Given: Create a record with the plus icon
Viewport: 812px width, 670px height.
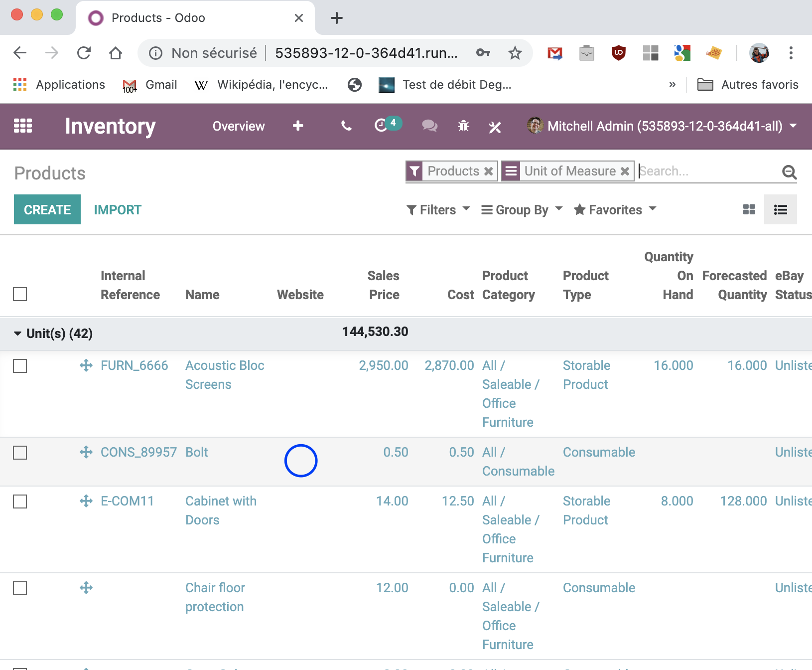Looking at the screenshot, I should [x=297, y=126].
